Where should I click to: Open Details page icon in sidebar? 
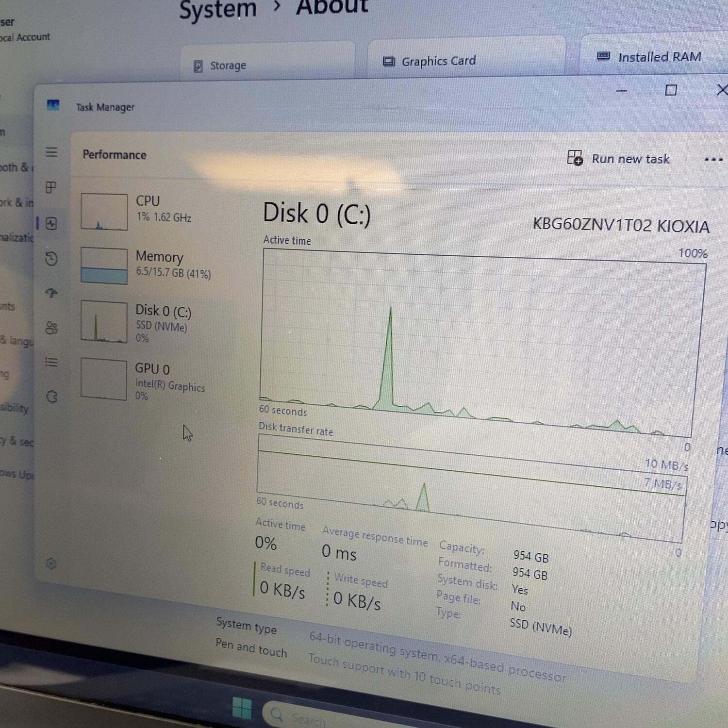[x=51, y=362]
